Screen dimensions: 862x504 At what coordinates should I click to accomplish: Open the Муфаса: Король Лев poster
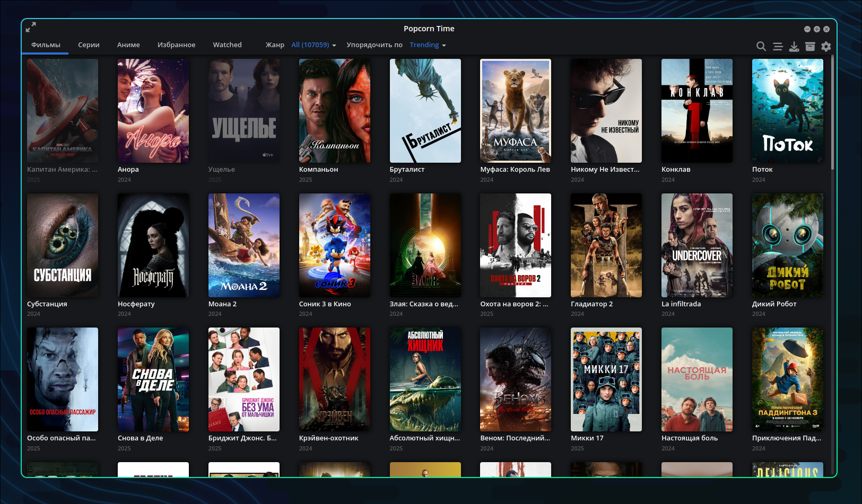[x=516, y=111]
